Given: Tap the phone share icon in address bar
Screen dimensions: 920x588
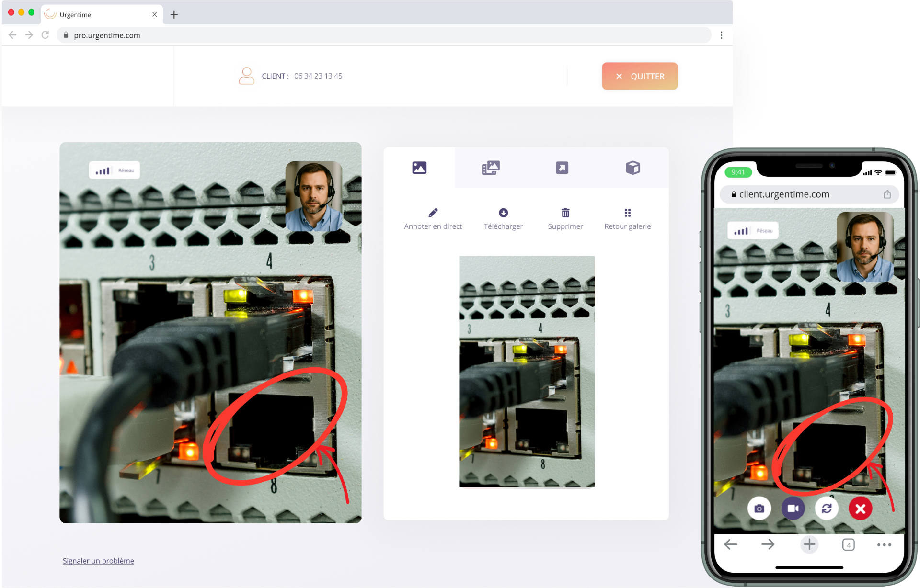Looking at the screenshot, I should 887,194.
